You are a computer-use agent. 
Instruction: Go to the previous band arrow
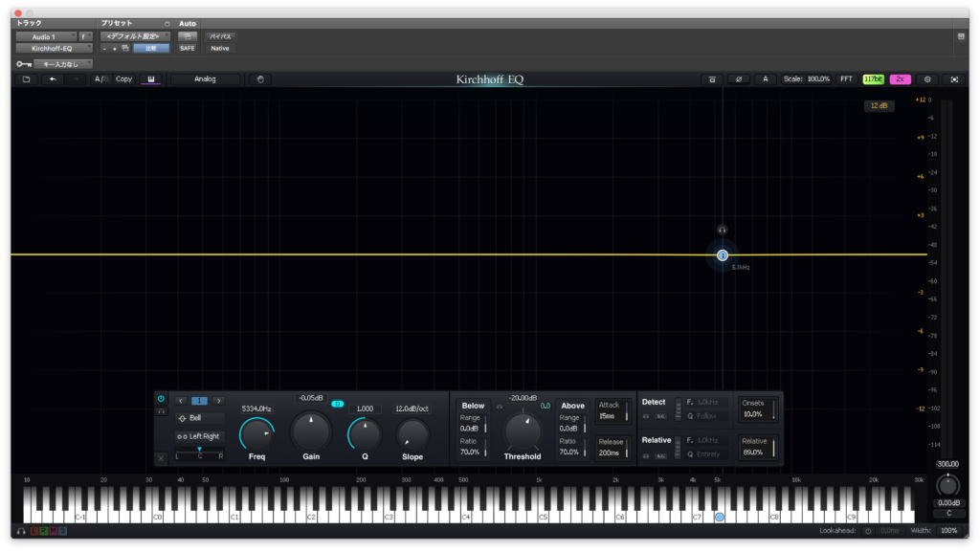tap(181, 401)
